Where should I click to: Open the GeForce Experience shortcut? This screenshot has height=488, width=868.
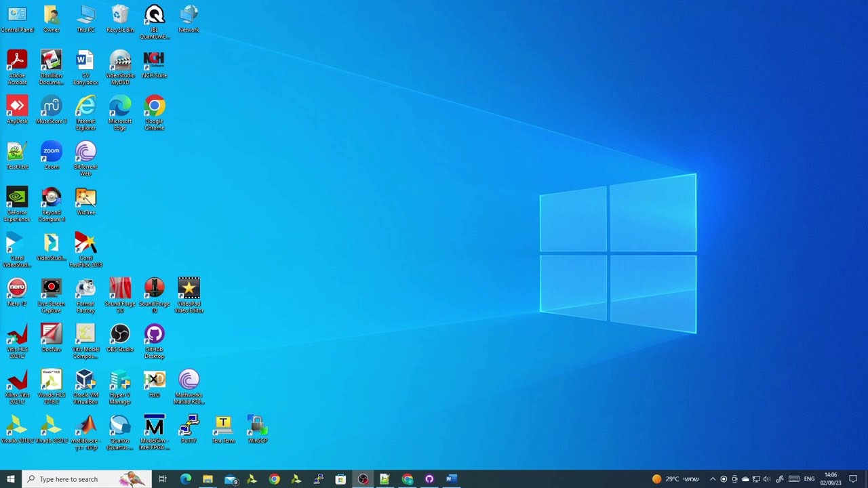[17, 205]
